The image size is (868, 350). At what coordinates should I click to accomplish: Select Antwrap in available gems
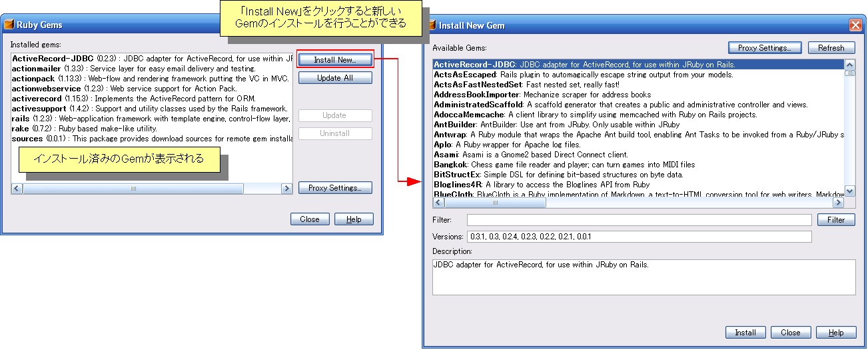click(x=638, y=135)
